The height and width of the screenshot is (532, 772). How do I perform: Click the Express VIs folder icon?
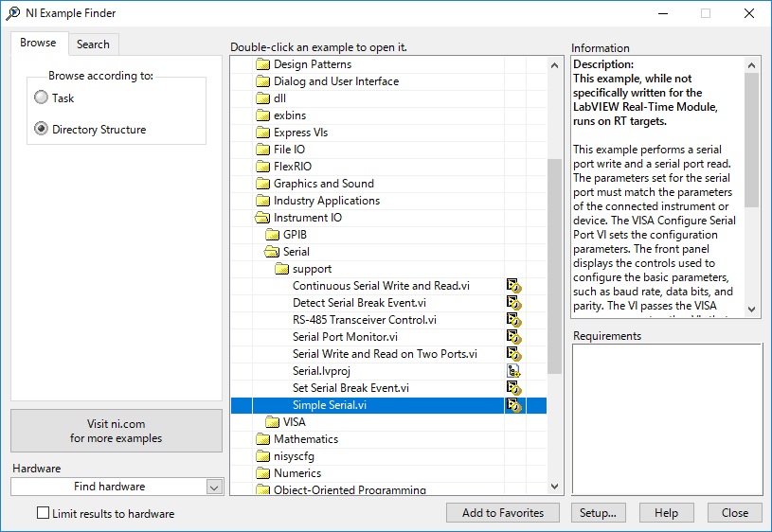pos(263,133)
